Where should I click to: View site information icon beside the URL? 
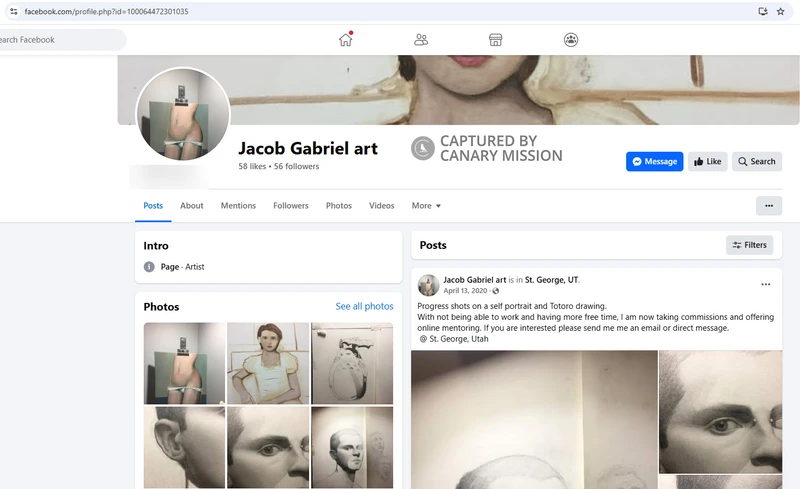[14, 11]
